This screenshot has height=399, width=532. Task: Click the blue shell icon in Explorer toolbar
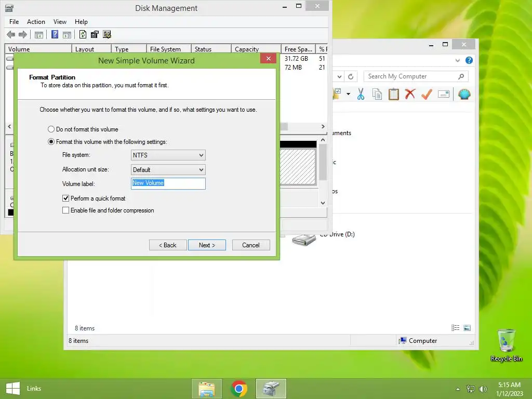click(464, 94)
